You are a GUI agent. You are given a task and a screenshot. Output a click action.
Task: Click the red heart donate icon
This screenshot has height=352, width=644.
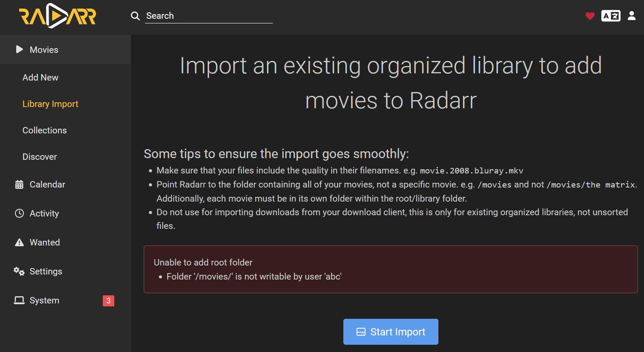point(590,16)
